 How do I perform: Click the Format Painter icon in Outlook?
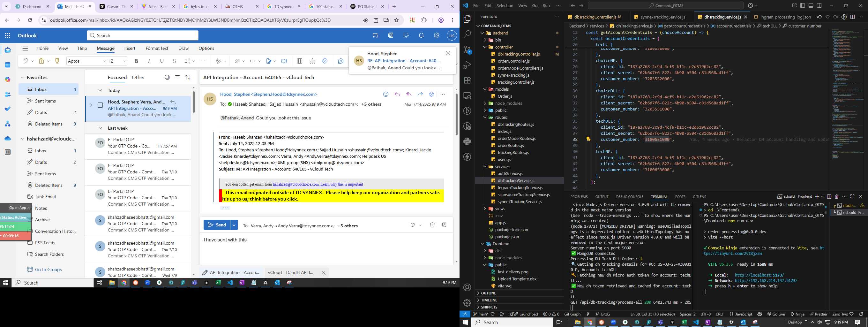(57, 61)
